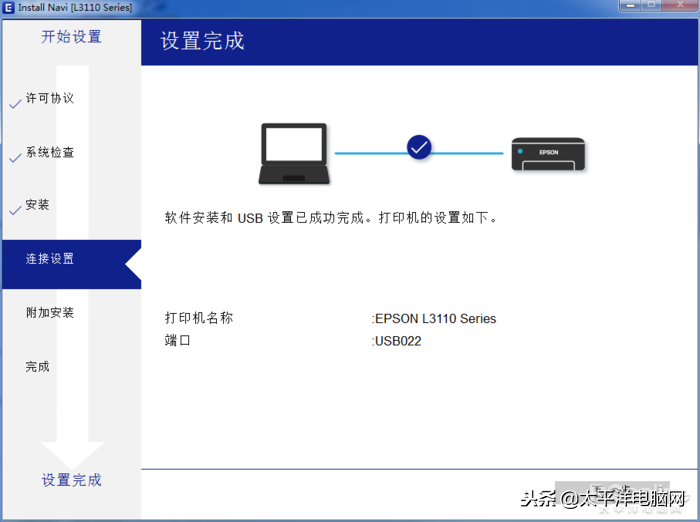Close the Install Navi window

[680, 5]
